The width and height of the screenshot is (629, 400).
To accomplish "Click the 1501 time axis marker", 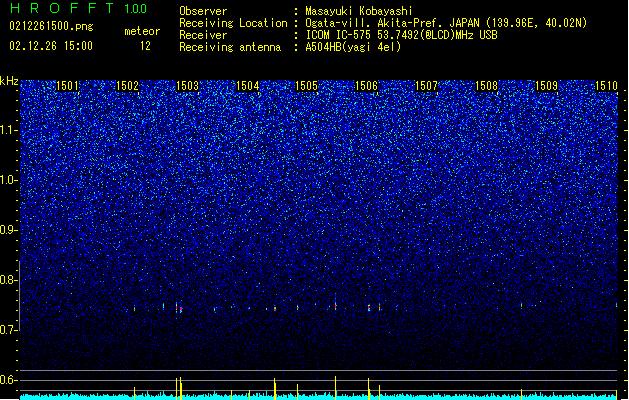I will (x=67, y=86).
